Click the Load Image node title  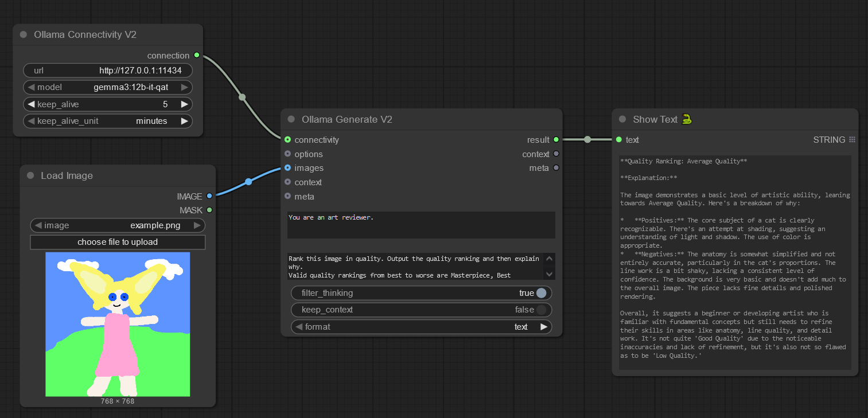pyautogui.click(x=67, y=175)
